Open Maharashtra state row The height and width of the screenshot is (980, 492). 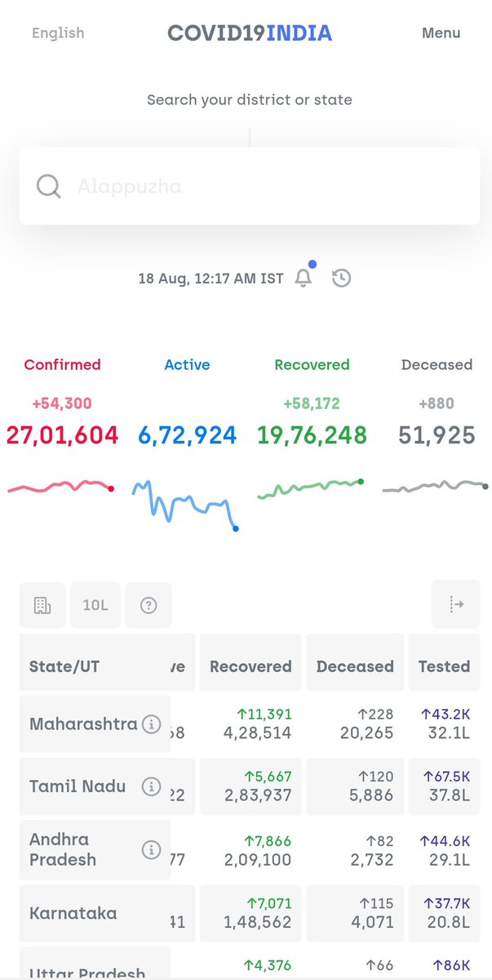[x=250, y=724]
